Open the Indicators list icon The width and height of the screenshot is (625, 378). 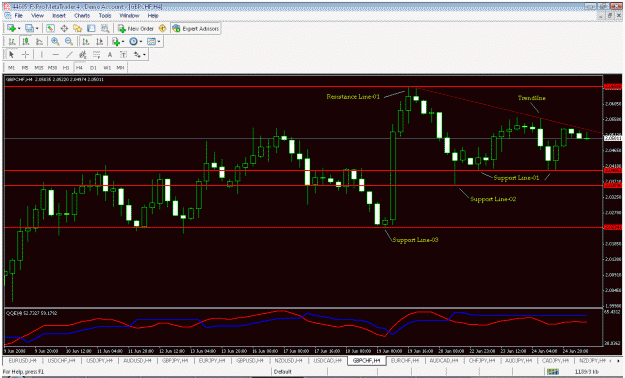tap(116, 41)
